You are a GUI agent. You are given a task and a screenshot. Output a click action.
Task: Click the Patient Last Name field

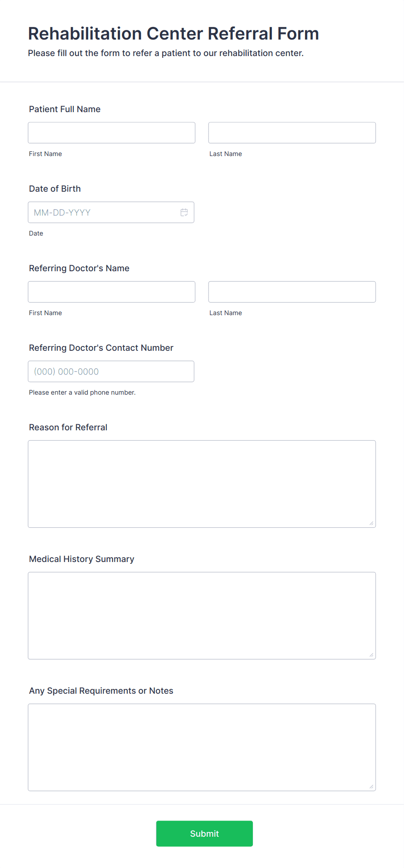[292, 133]
